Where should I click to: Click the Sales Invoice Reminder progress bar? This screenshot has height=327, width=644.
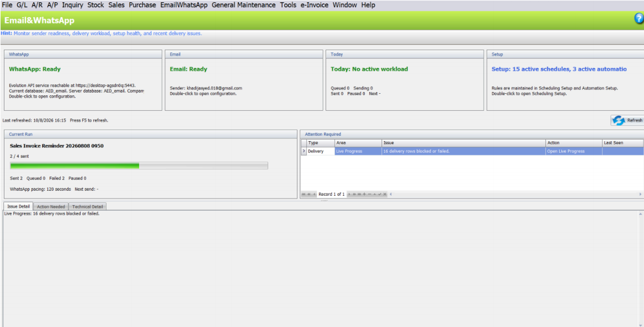point(139,165)
